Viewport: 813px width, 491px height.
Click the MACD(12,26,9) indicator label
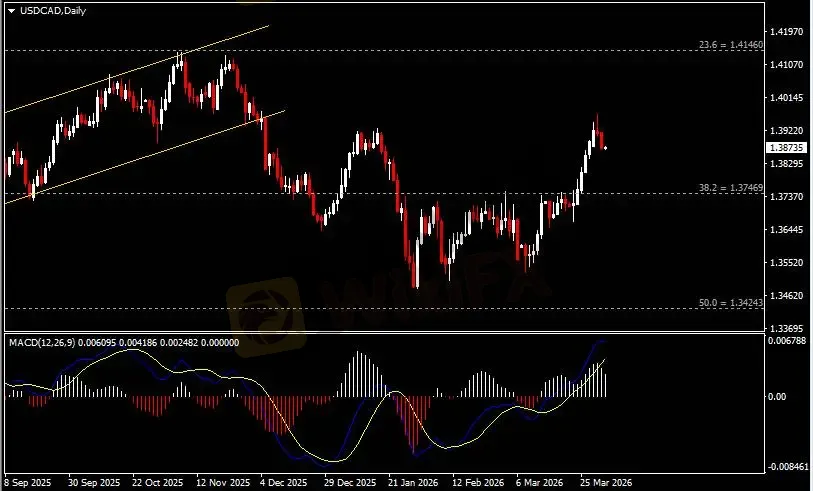42,343
